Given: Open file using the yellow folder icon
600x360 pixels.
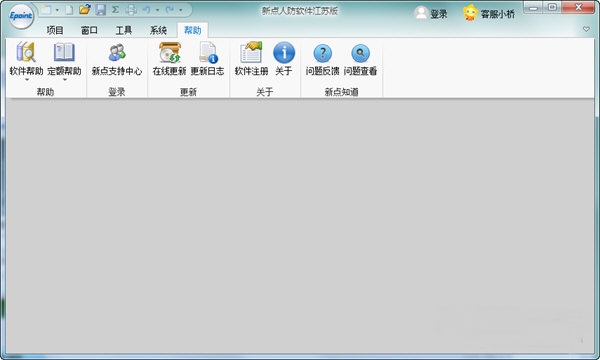Looking at the screenshot, I should tap(85, 9).
